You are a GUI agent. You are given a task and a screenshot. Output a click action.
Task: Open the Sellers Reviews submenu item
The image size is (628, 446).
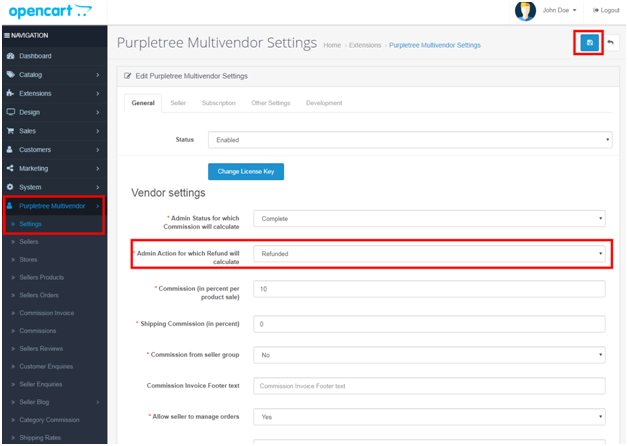pos(41,348)
